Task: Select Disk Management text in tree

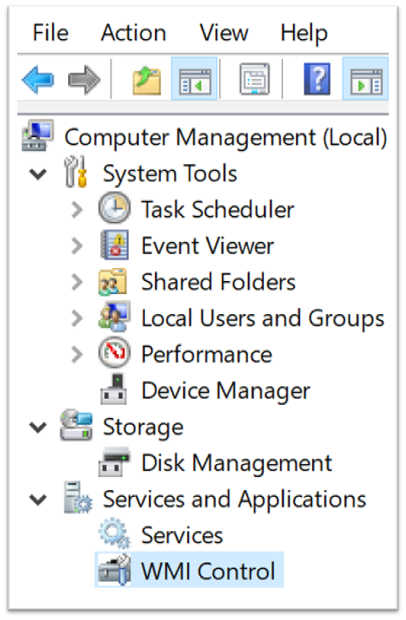Action: coord(237,463)
